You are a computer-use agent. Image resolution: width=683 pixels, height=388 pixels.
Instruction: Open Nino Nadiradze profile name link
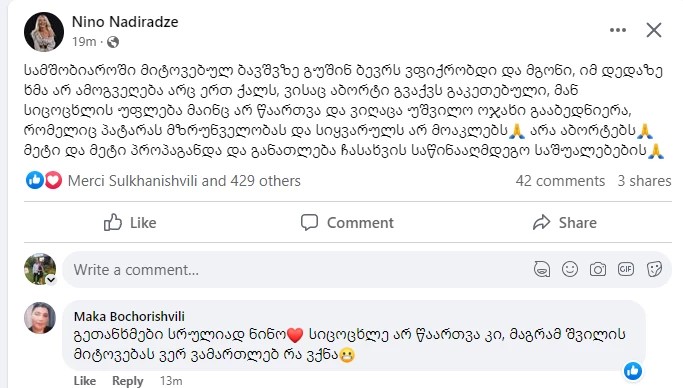pos(125,22)
